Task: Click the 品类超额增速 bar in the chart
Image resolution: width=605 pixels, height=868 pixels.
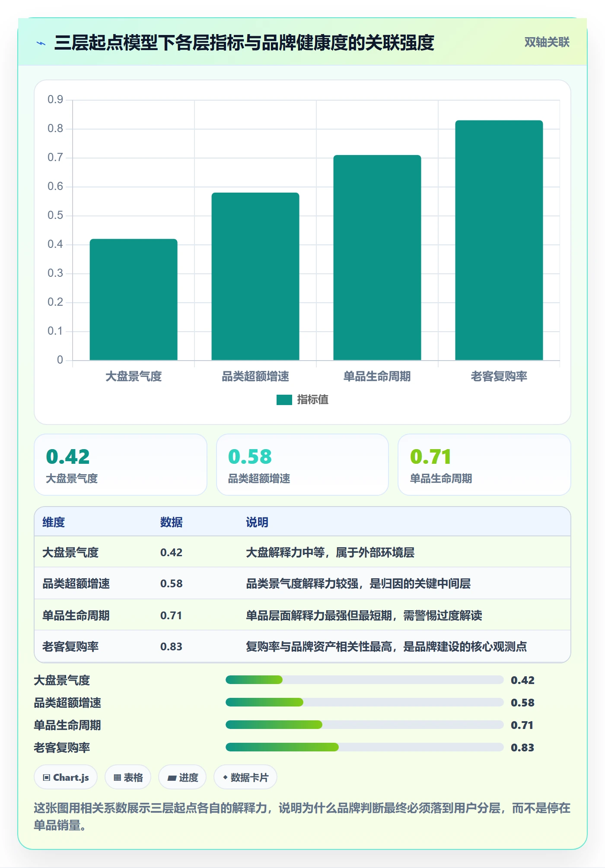Action: [255, 276]
